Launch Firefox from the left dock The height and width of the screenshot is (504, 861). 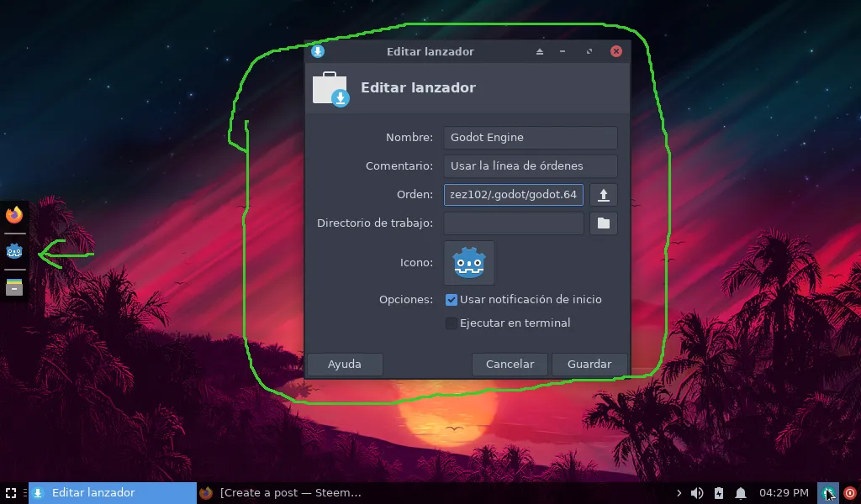(x=14, y=214)
